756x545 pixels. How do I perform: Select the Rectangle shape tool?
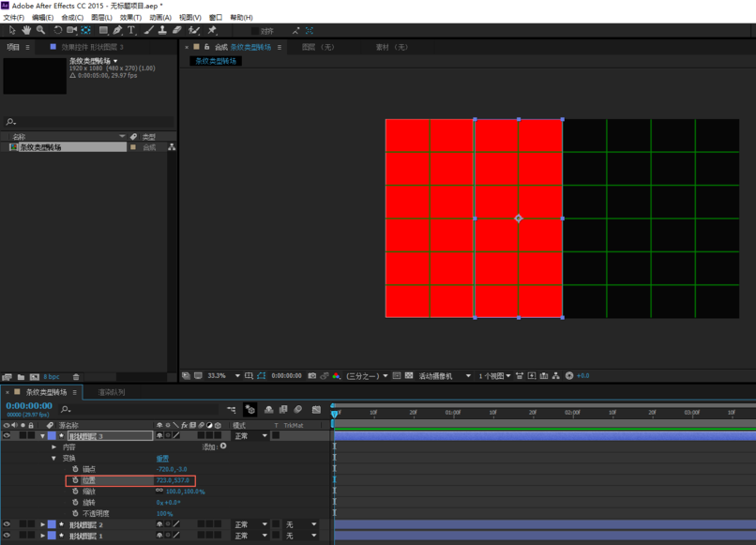tap(103, 30)
